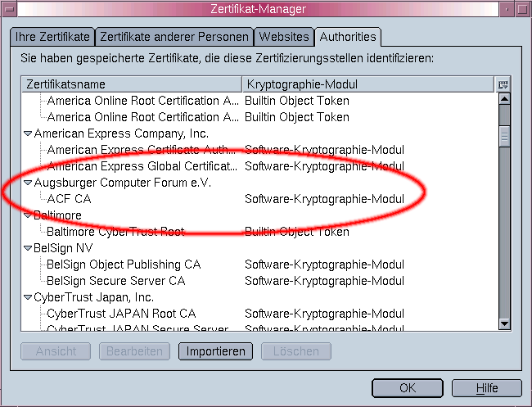Image resolution: width=532 pixels, height=407 pixels.
Task: Click the BelSign NV group label
Action: [x=63, y=248]
